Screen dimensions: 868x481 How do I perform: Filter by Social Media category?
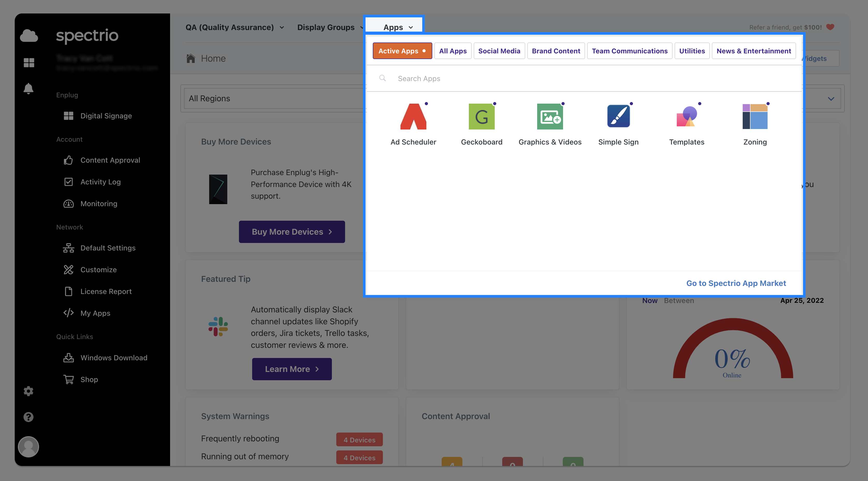click(x=499, y=51)
